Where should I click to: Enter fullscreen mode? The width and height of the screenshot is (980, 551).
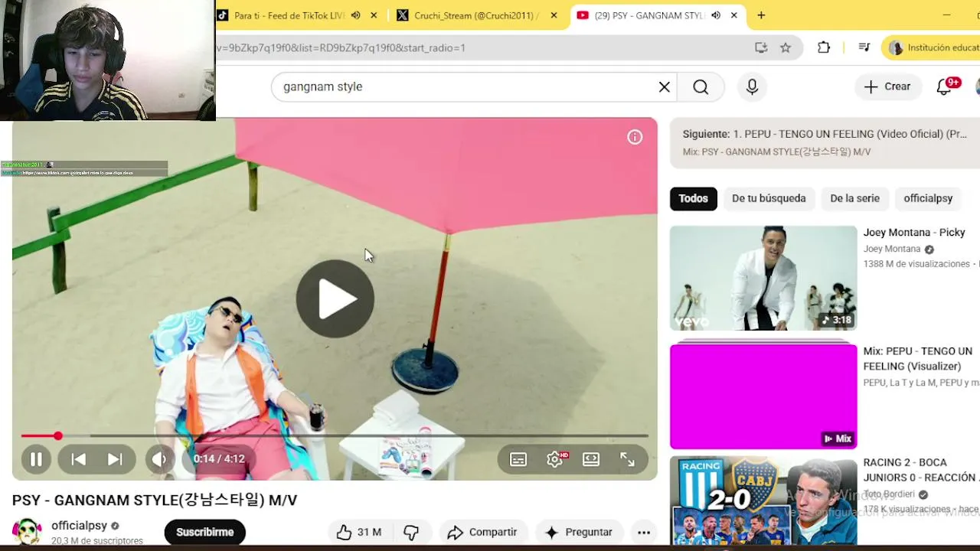(x=628, y=459)
